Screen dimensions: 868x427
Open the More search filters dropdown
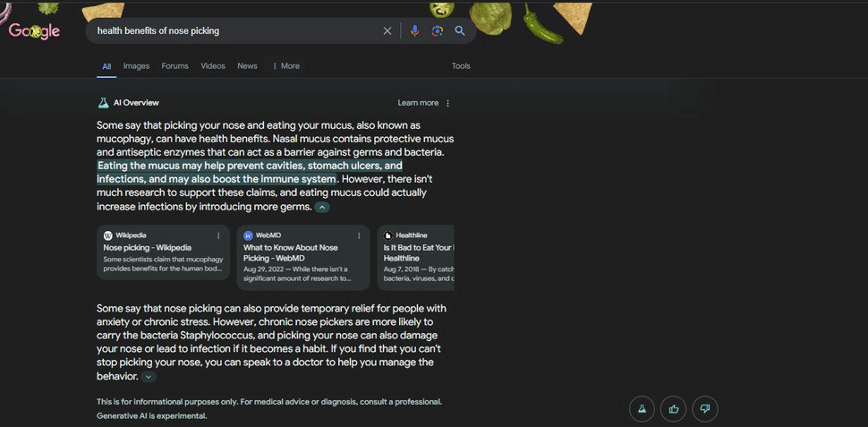coord(286,66)
